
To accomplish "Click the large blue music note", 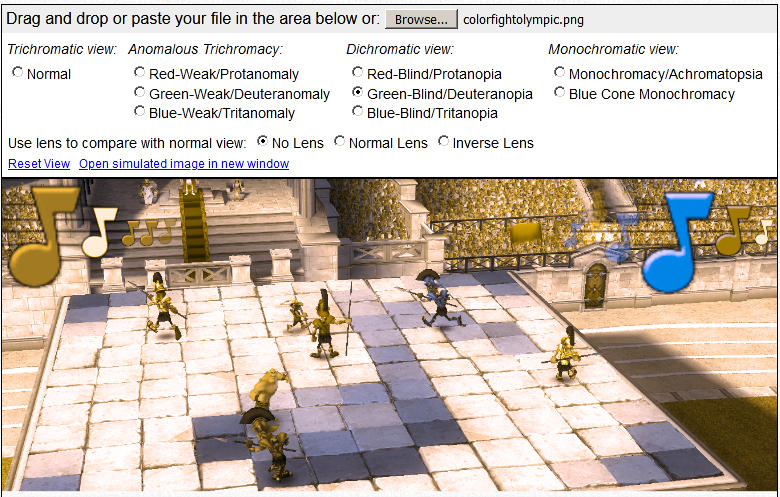I will (x=677, y=241).
